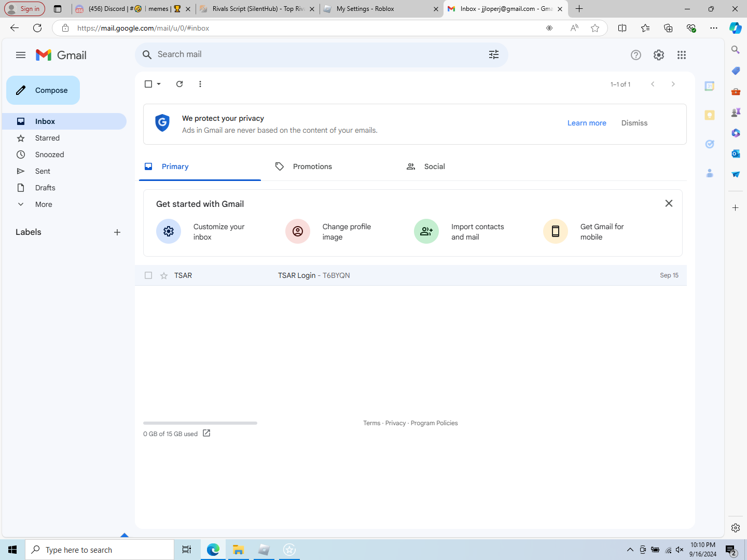Open the Starred folder
Image resolution: width=747 pixels, height=560 pixels.
coord(64,138)
